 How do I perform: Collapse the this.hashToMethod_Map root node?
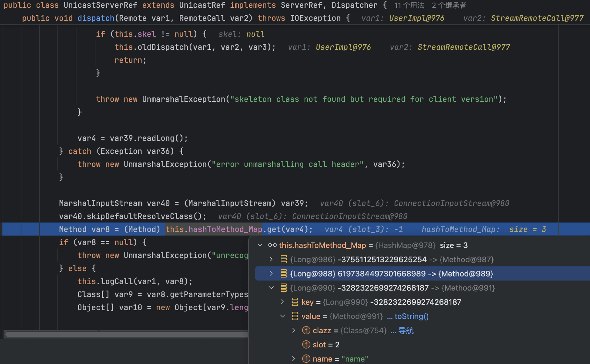[260, 245]
